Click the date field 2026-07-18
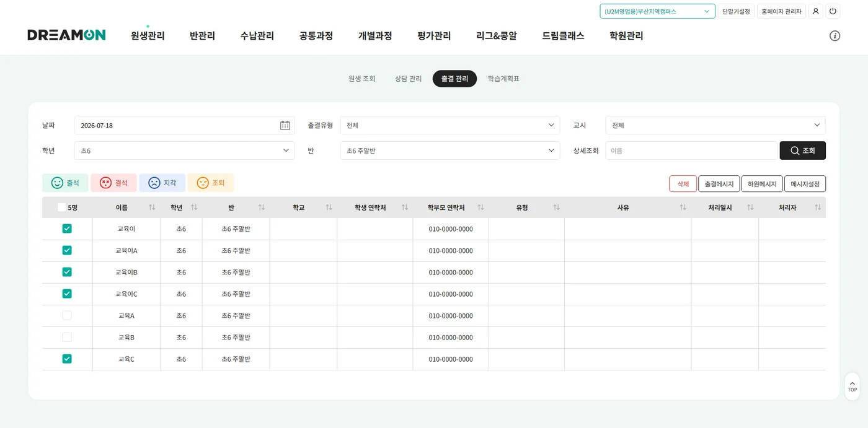Image resolution: width=868 pixels, height=428 pixels. [x=185, y=125]
